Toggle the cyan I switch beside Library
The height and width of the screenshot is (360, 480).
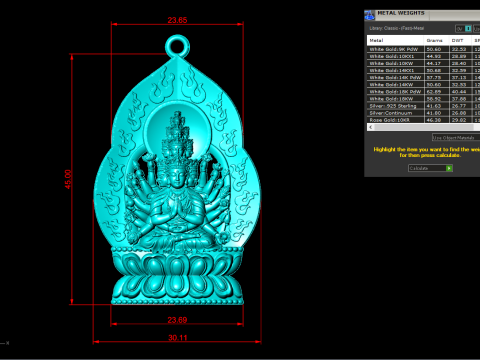468,29
